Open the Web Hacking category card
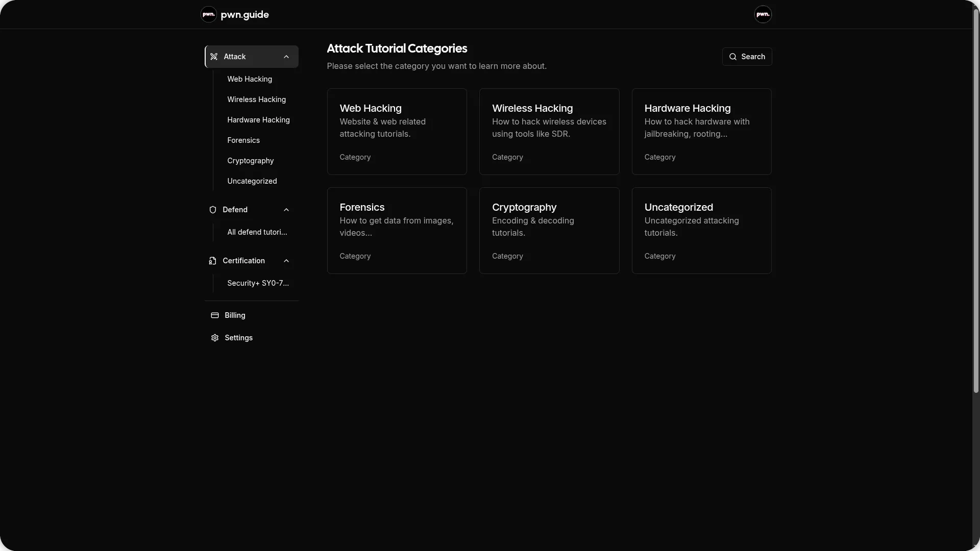Screen dimensions: 980x551 397,132
